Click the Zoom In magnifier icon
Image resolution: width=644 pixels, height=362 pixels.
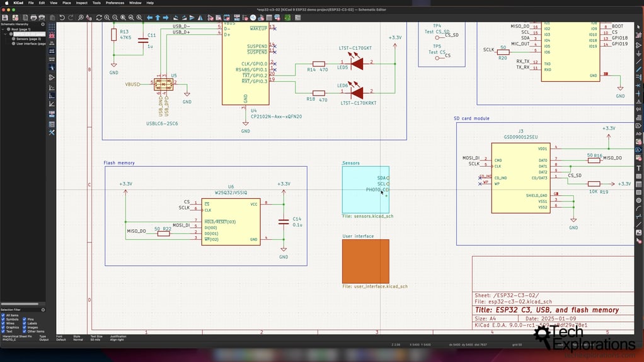(x=107, y=18)
